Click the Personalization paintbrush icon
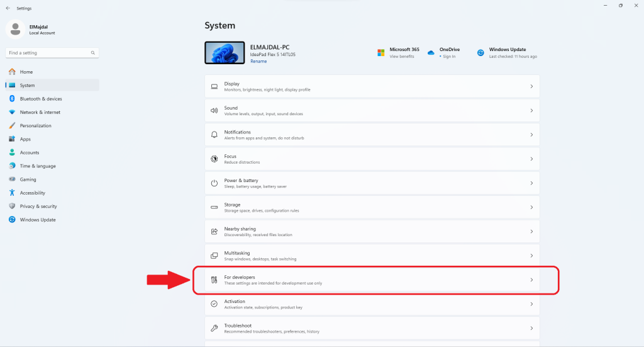Screen dimensions: 644x347 coord(12,125)
